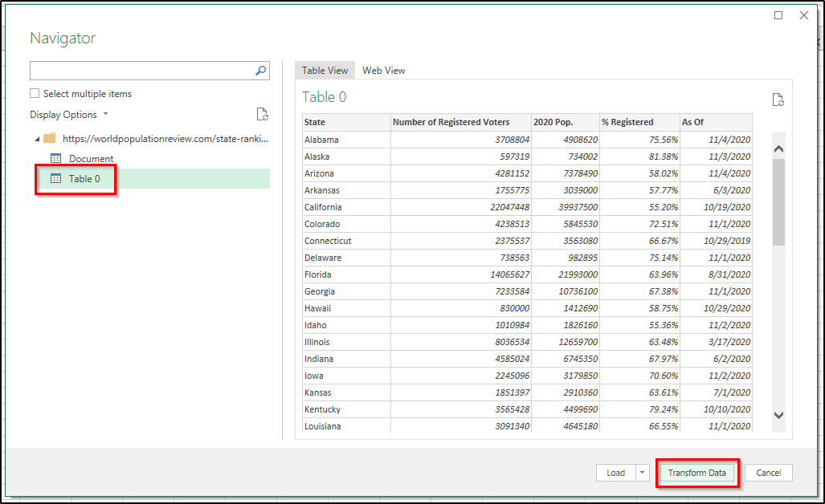The image size is (825, 504).
Task: Close the Navigator dialog
Action: pyautogui.click(x=804, y=15)
